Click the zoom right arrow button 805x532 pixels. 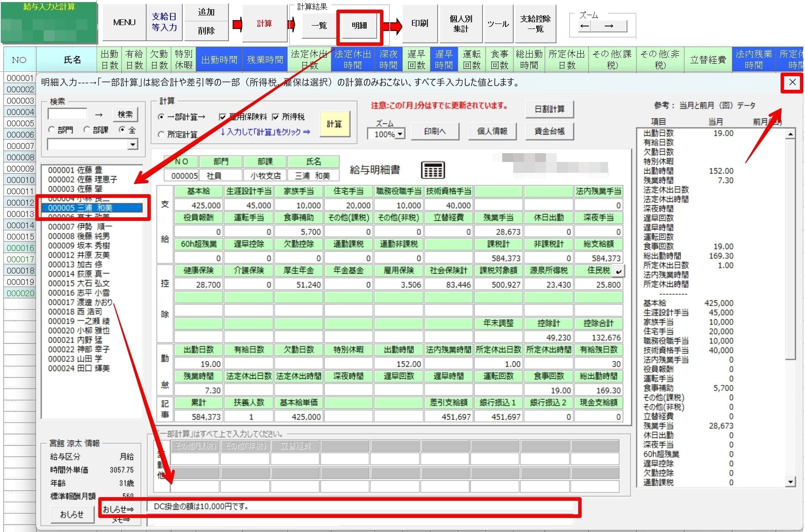tap(609, 26)
